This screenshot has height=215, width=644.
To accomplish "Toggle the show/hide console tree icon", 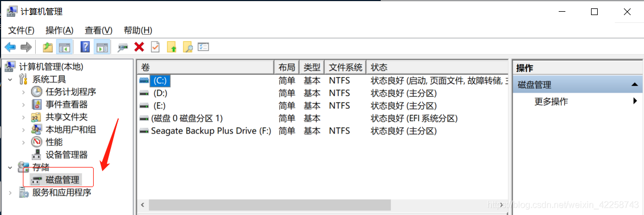I will tap(64, 47).
